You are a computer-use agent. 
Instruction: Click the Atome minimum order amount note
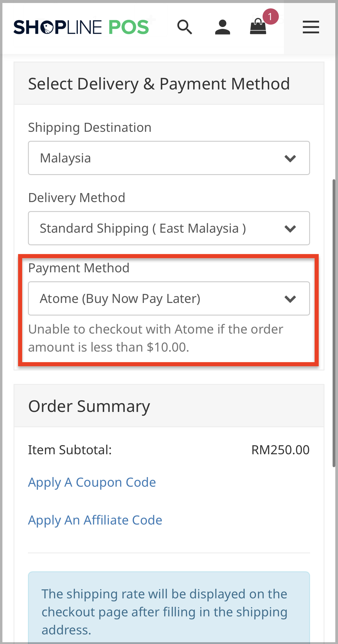point(156,338)
